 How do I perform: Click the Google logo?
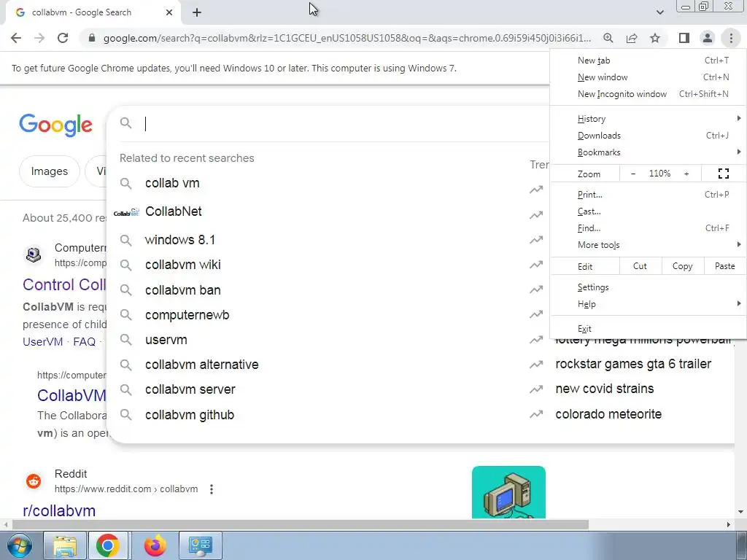55,125
